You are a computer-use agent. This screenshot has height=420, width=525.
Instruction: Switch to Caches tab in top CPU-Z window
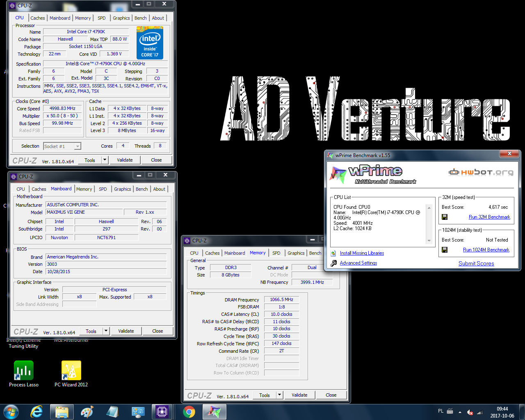click(38, 18)
